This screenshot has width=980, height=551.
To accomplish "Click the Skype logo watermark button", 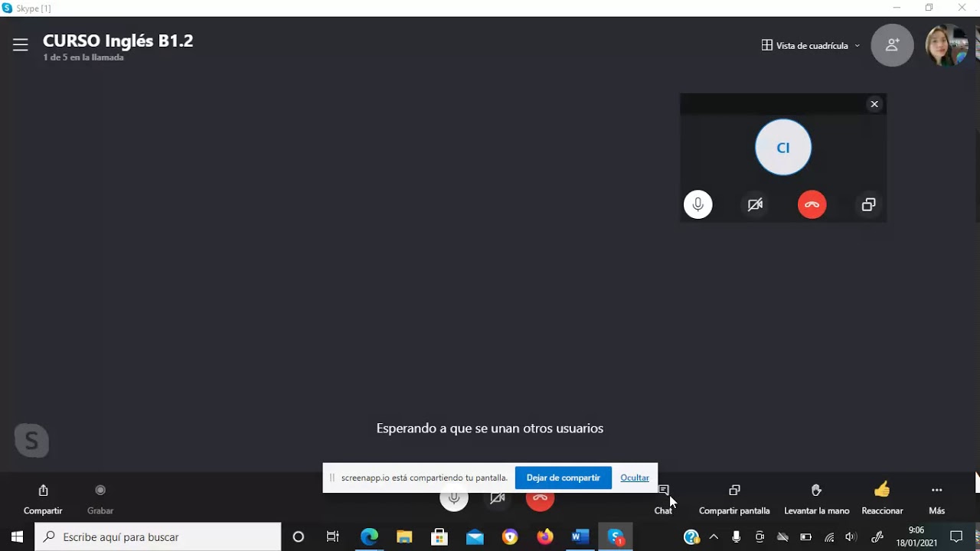I will point(31,441).
